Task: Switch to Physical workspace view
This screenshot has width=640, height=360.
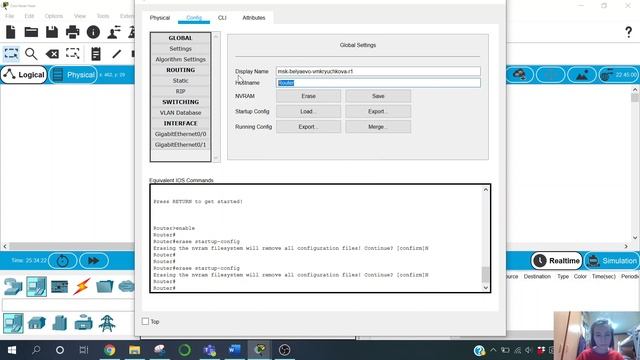Action: 73,75
